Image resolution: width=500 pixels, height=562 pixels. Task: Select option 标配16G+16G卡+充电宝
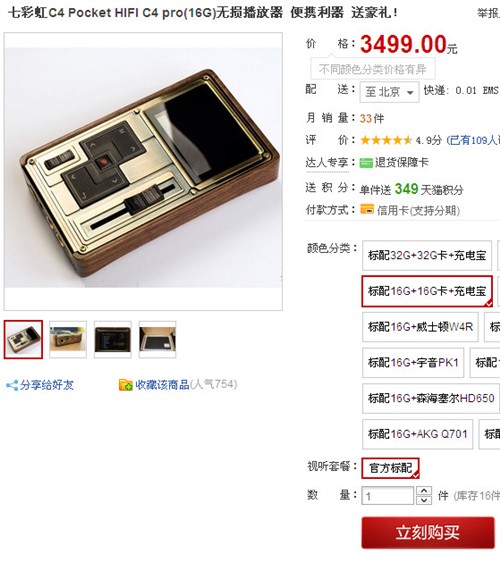[x=427, y=291]
